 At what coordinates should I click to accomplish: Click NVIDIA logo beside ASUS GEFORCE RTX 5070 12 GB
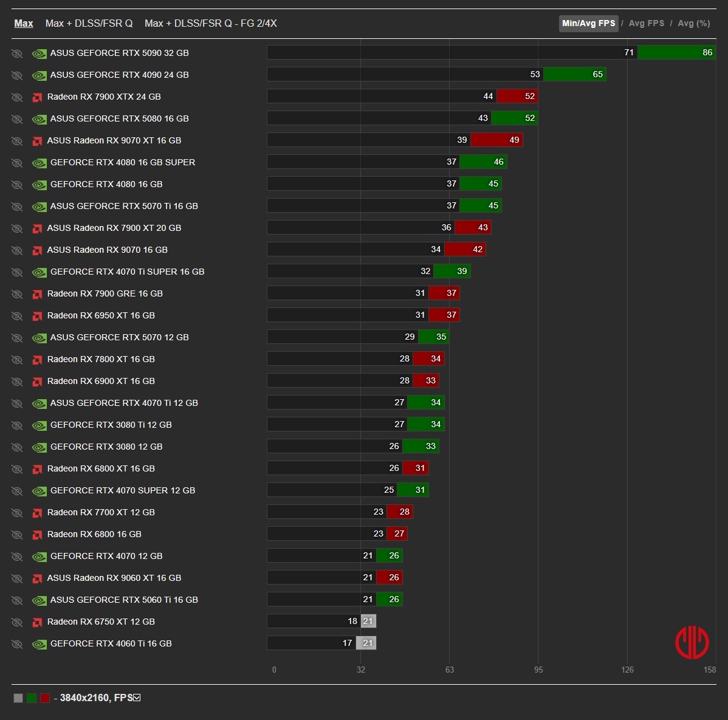coord(39,337)
